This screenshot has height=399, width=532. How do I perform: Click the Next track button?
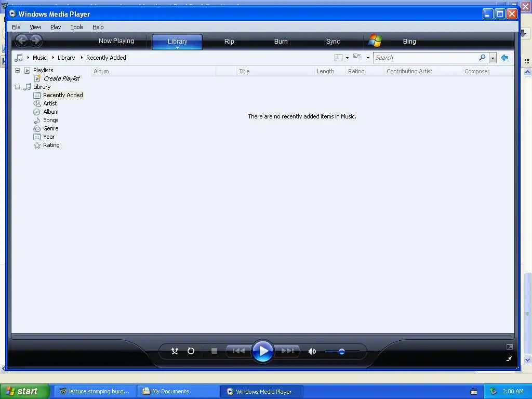[x=287, y=351]
